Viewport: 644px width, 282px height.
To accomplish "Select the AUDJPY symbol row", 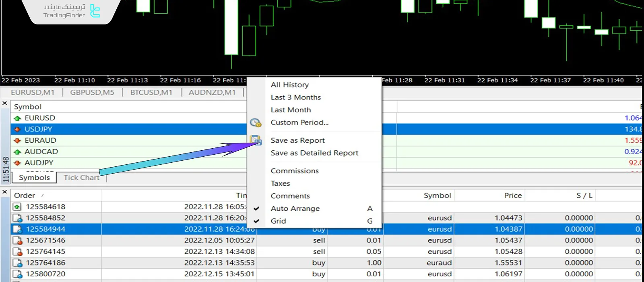I will [x=39, y=163].
